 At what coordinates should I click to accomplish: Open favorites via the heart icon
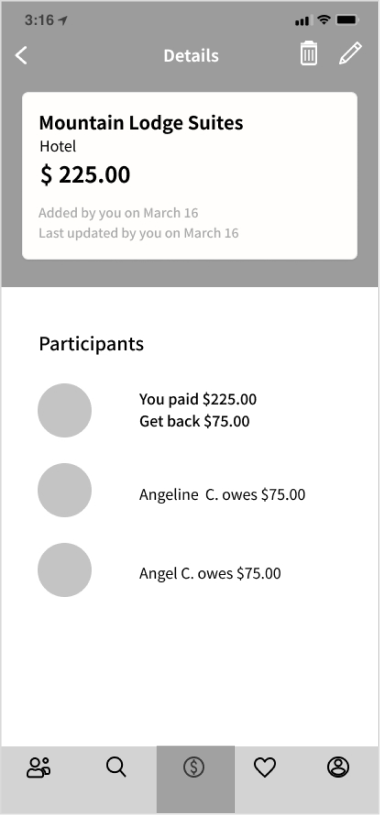pyautogui.click(x=265, y=768)
